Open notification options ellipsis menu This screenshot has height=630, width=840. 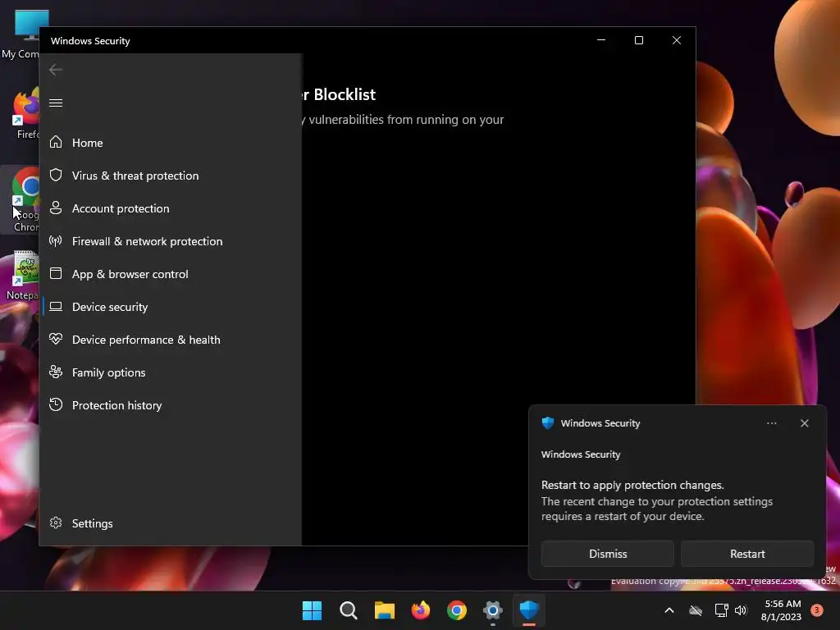click(771, 423)
